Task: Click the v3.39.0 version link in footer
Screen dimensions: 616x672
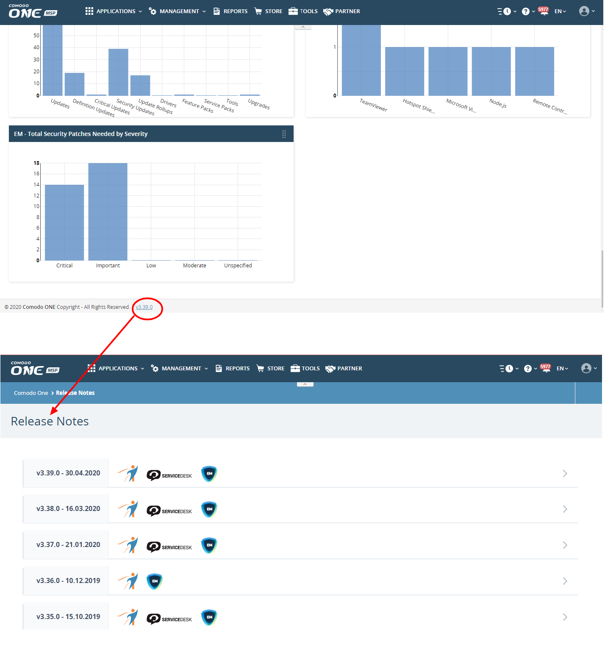Action: (144, 307)
